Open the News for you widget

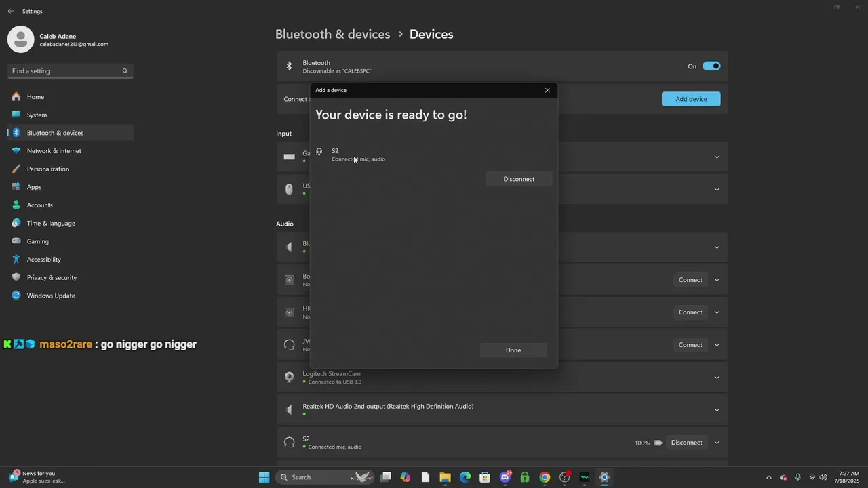tap(37, 477)
